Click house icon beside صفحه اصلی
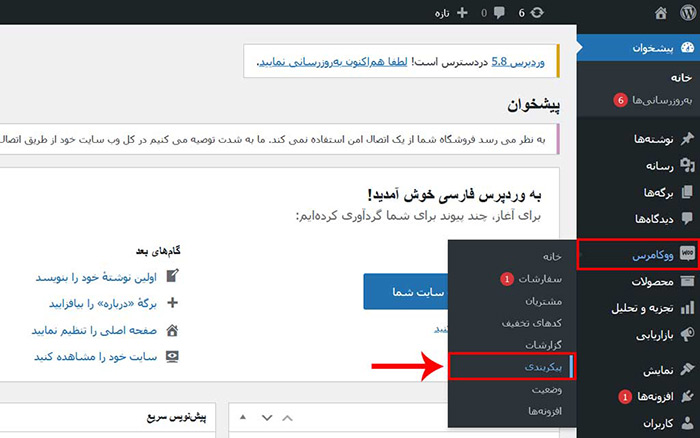Image resolution: width=700 pixels, height=438 pixels. 172,330
